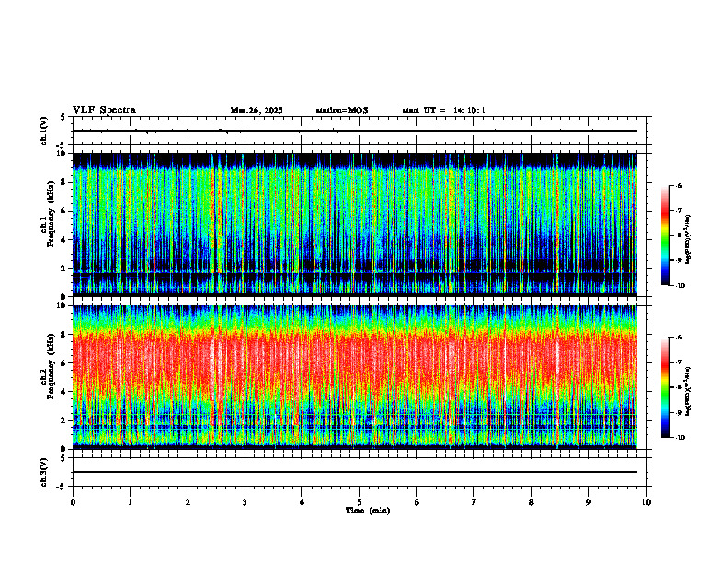Click the time axis tick label "4"
This screenshot has width=728, height=563.
pos(301,502)
